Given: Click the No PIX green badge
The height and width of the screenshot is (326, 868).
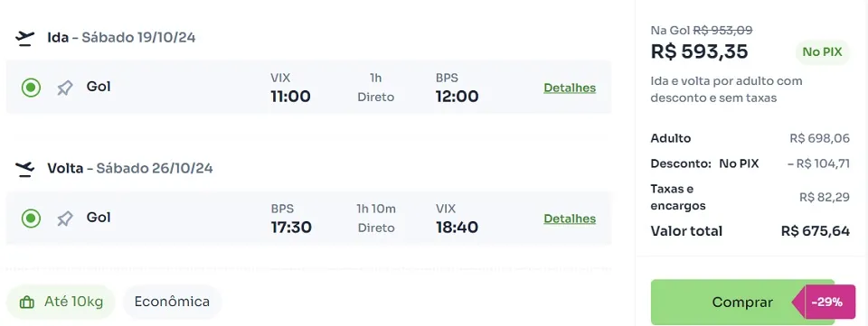Looking at the screenshot, I should click(822, 52).
